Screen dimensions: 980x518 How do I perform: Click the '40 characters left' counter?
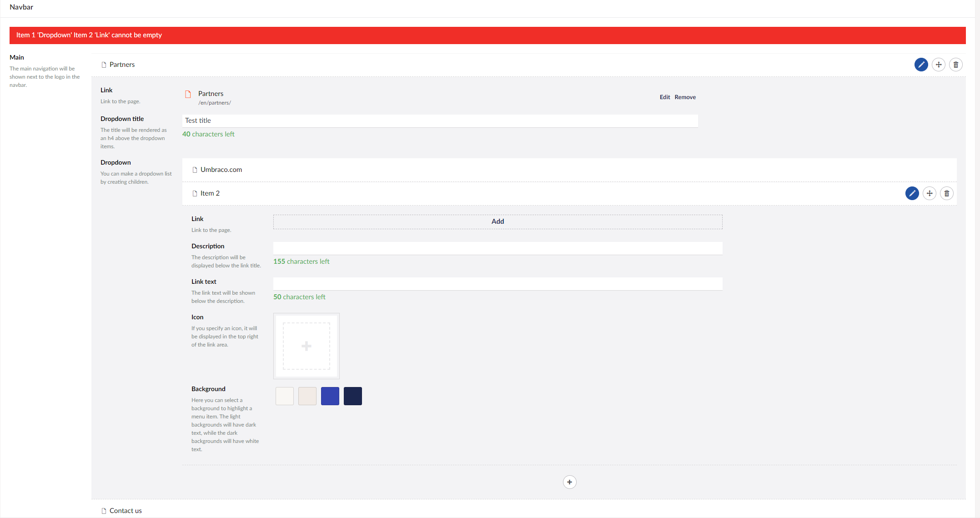[x=208, y=134]
